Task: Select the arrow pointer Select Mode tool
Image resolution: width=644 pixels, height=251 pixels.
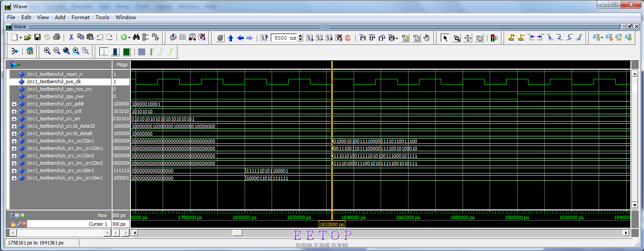Action: click(445, 38)
